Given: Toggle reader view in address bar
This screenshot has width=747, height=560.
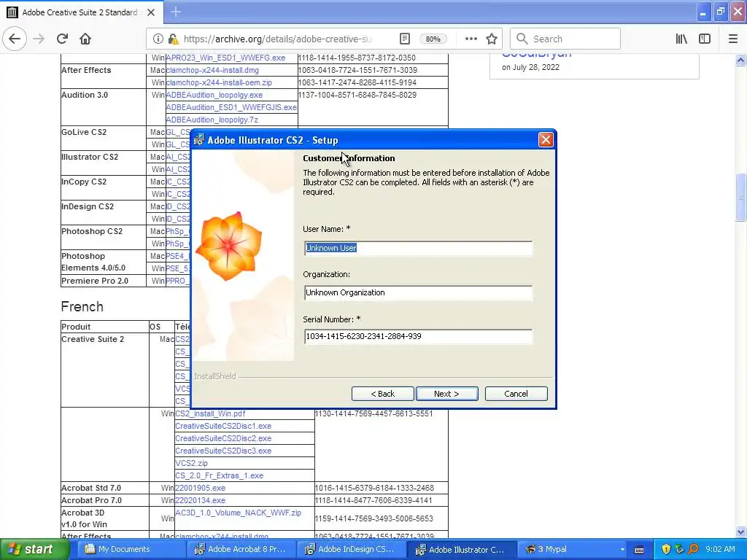Looking at the screenshot, I should coord(404,39).
